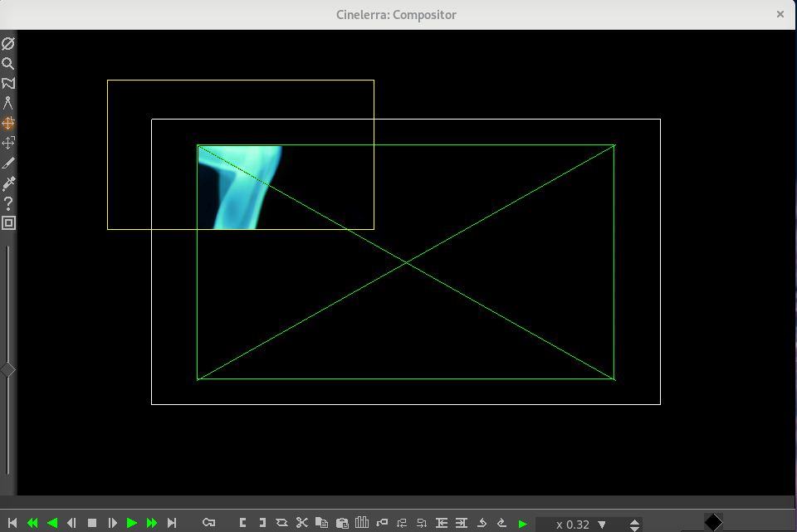797x532 pixels.
Task: Open the x 0.32 zoom dropdown
Action: coord(602,525)
